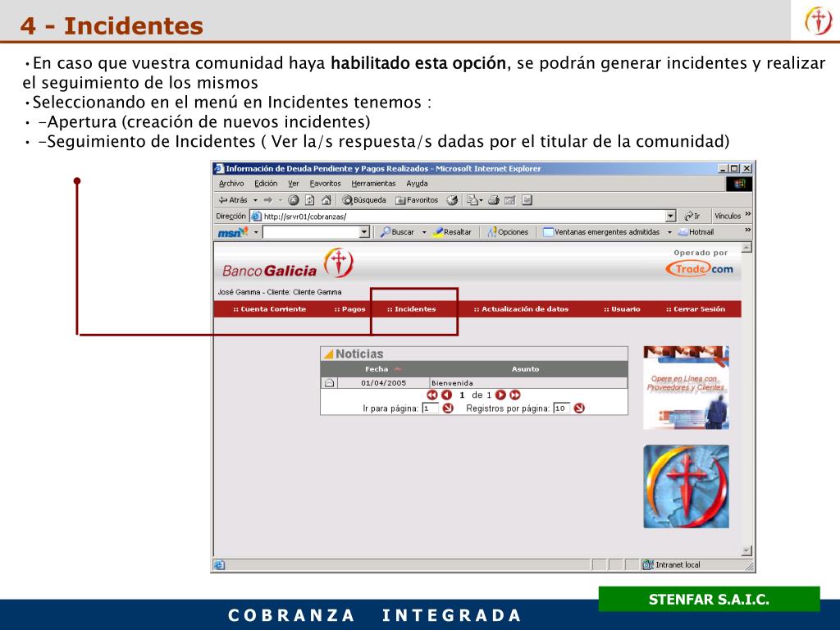Open the Archivo menu

click(x=231, y=183)
